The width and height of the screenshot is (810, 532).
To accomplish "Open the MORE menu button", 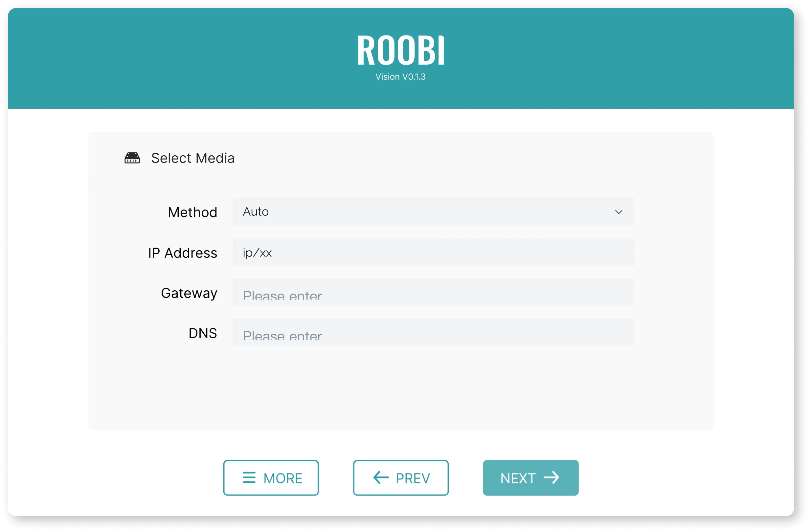I will point(271,477).
